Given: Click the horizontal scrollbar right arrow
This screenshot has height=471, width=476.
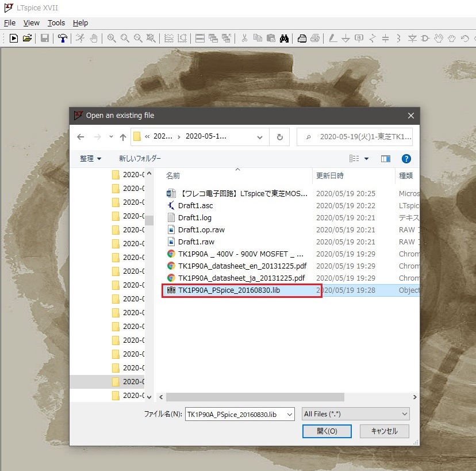Looking at the screenshot, I should (x=414, y=397).
